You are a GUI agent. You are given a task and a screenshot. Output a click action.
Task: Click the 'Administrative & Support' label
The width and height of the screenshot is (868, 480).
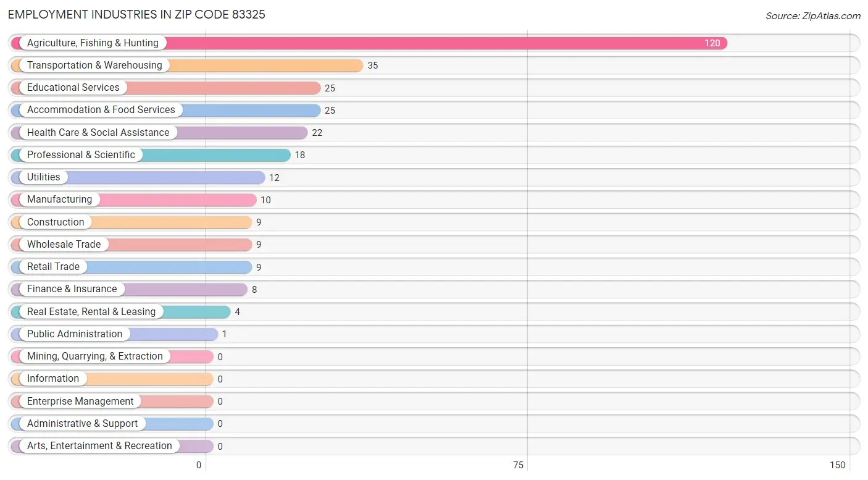[83, 423]
